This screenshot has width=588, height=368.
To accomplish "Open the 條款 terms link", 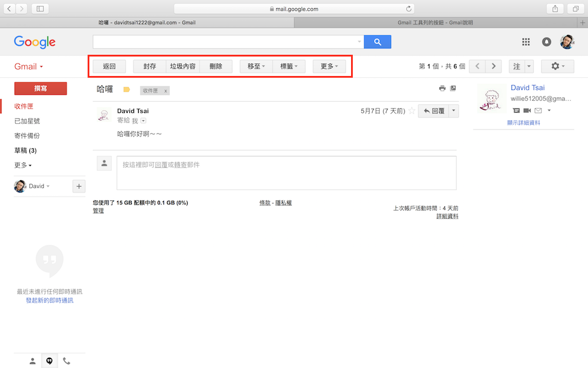I will [265, 203].
